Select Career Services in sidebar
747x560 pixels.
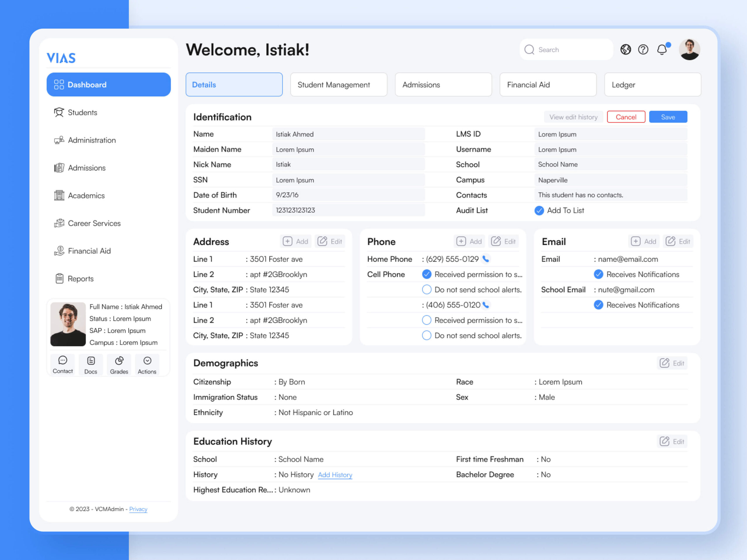tap(94, 223)
